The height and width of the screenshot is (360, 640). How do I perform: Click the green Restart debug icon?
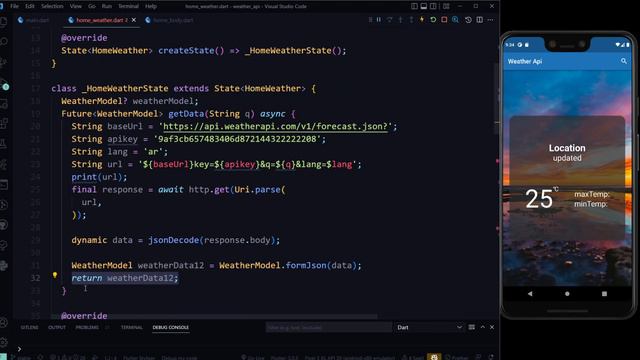click(433, 20)
